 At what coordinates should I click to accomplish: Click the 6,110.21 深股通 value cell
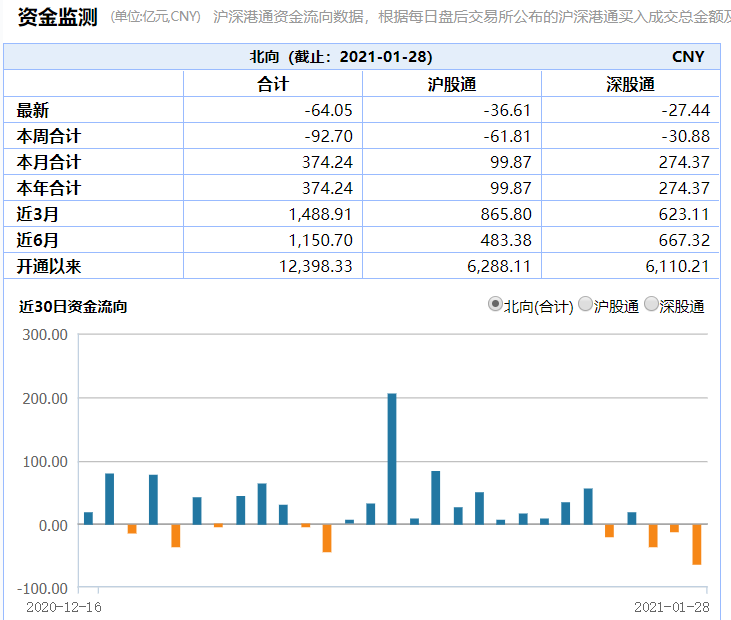(681, 265)
